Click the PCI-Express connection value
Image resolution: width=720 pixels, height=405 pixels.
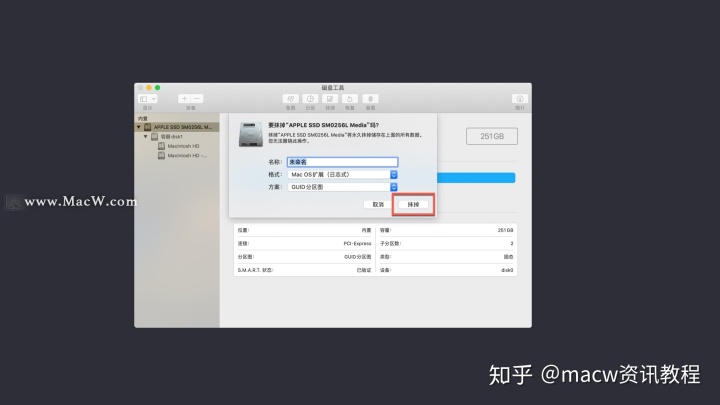click(x=357, y=243)
